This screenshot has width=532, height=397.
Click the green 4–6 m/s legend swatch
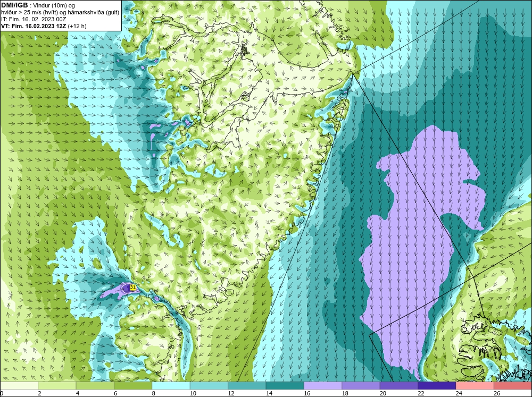95,386
